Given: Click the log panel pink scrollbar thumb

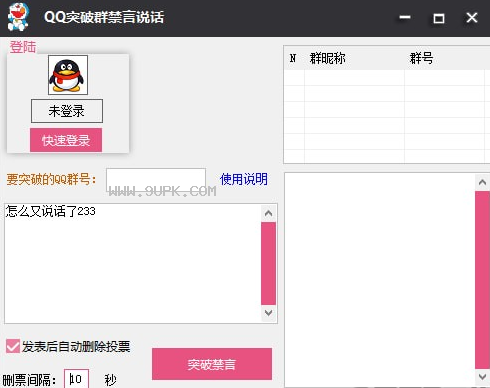Looking at the screenshot, I should [x=482, y=280].
